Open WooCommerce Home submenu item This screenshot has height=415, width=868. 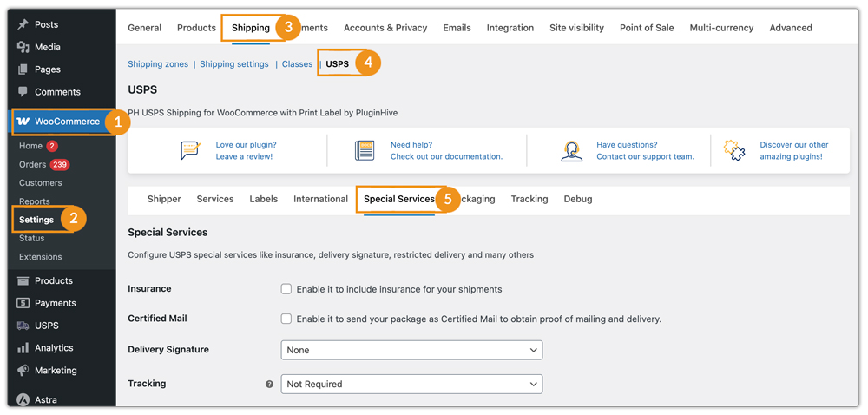point(30,146)
